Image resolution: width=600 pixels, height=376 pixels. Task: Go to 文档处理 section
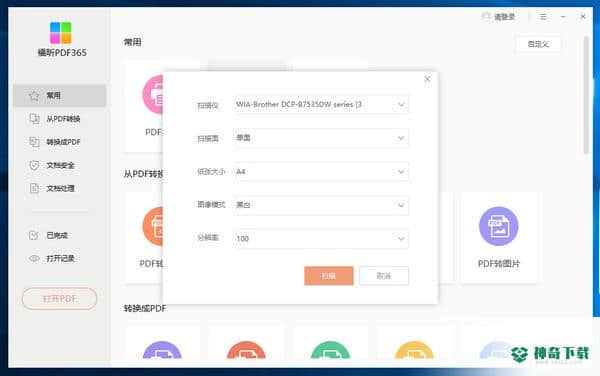(59, 188)
